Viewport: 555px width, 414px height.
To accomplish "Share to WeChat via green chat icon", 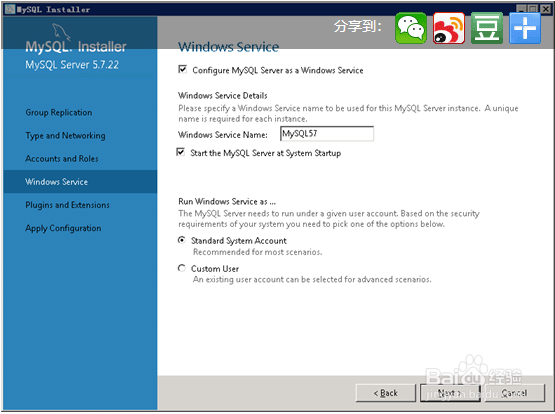I will [x=411, y=28].
